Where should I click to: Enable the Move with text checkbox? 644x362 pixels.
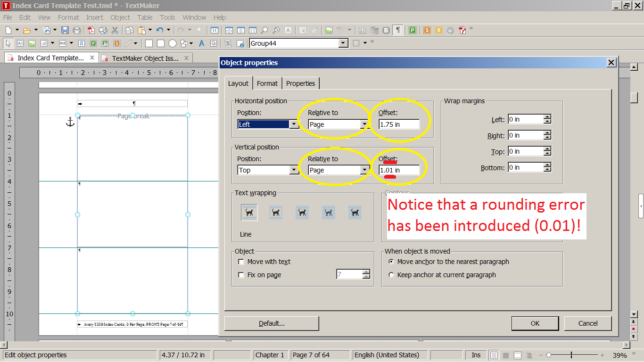[x=241, y=262]
